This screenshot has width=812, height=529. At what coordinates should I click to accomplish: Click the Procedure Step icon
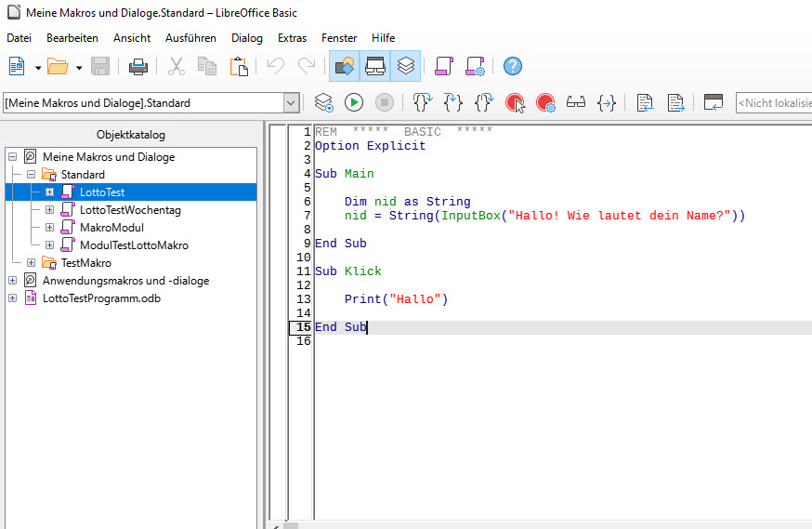423,102
